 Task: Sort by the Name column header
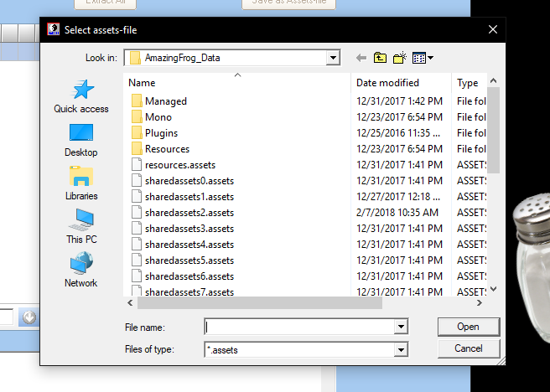pos(237,83)
